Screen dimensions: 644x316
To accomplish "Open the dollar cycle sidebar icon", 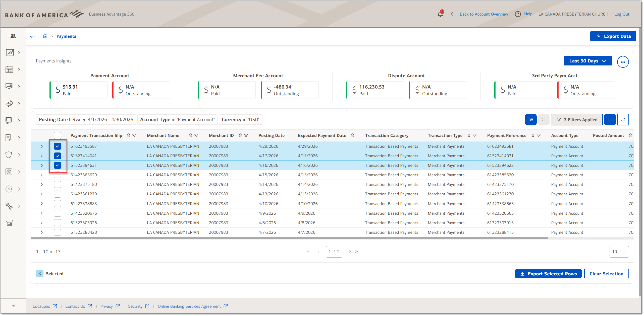I will (x=9, y=189).
